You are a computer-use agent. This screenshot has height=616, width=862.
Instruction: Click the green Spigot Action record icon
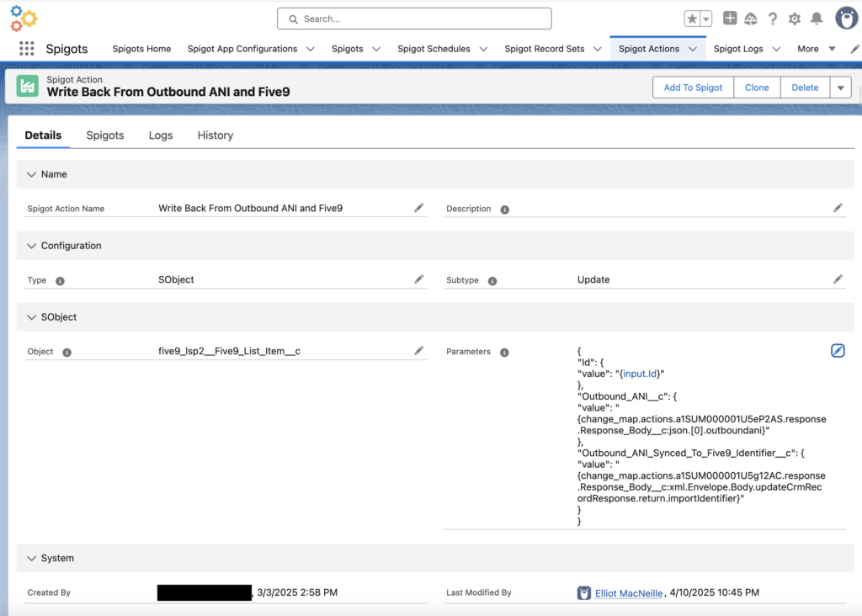pyautogui.click(x=28, y=86)
